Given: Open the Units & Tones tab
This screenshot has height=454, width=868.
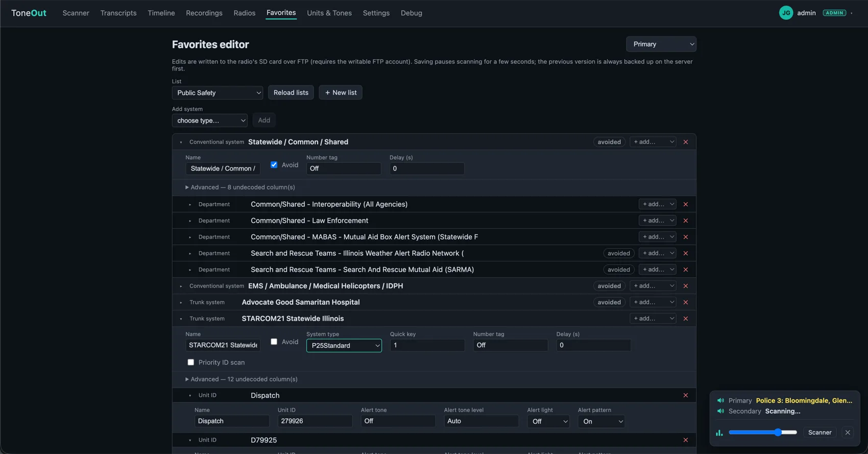Looking at the screenshot, I should click(x=329, y=13).
